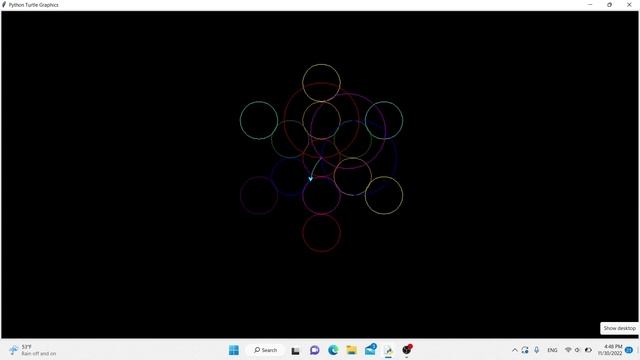This screenshot has height=360, width=640.
Task: Minimize the Python Turtle Graphics window
Action: [x=590, y=4]
